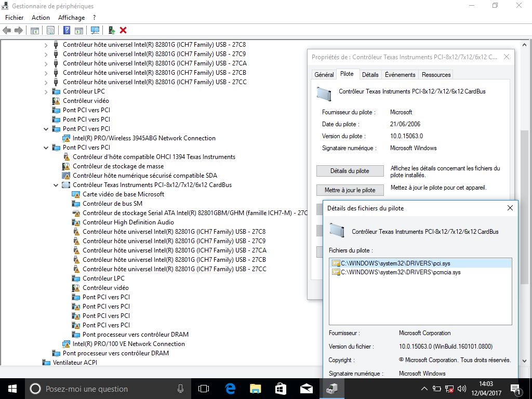Expand the USB - 27CB controller at the top
This screenshot has height=399, width=532.
(46, 73)
